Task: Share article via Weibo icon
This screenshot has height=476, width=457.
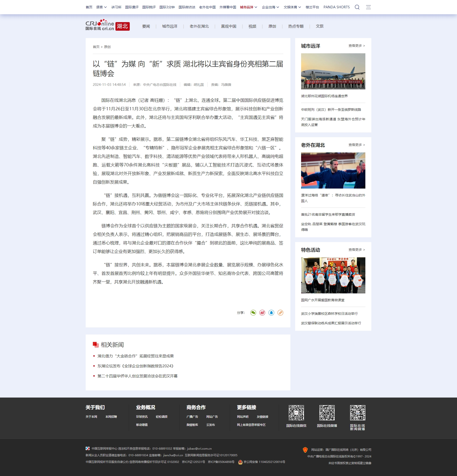Action: (262, 313)
